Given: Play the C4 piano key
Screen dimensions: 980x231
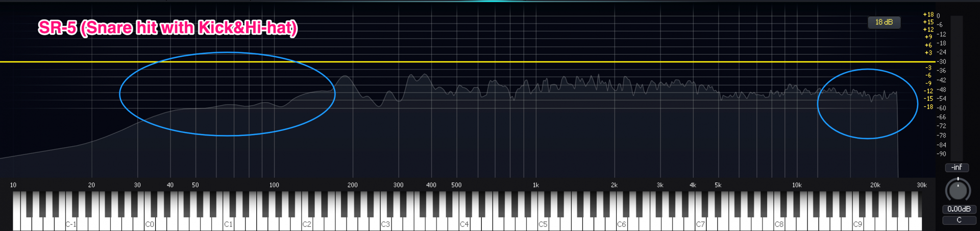Looking at the screenshot, I should click(463, 224).
